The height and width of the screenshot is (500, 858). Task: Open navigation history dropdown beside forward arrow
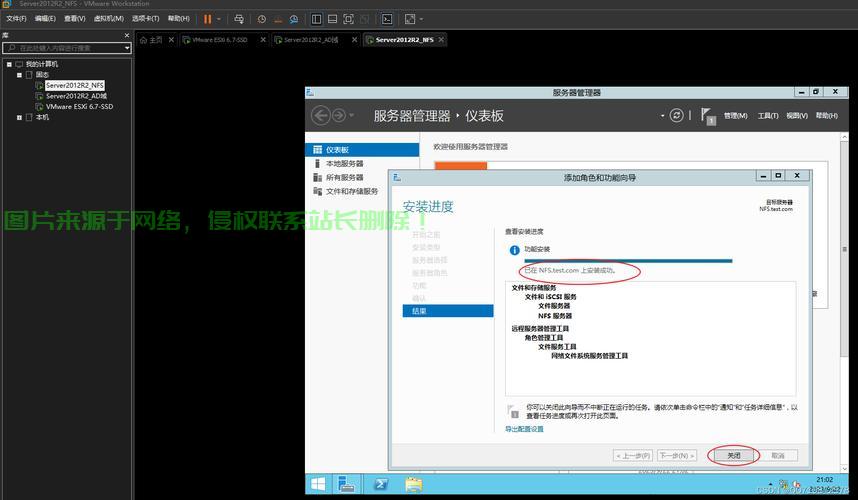(352, 115)
